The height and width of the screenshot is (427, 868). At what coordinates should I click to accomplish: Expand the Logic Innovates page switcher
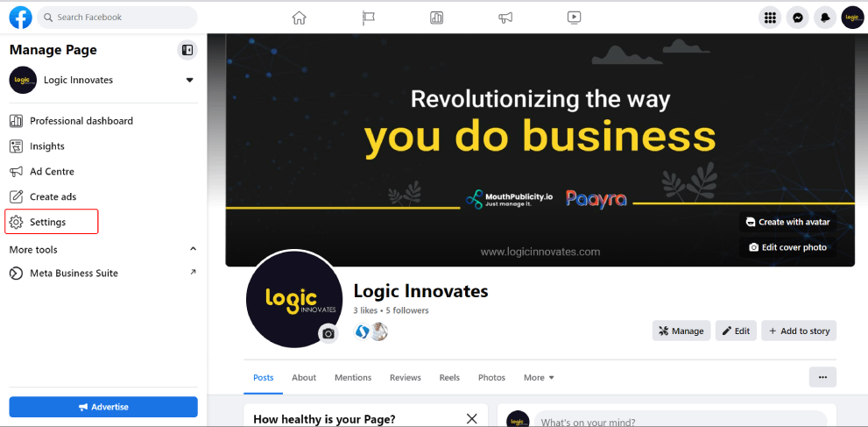pos(189,81)
